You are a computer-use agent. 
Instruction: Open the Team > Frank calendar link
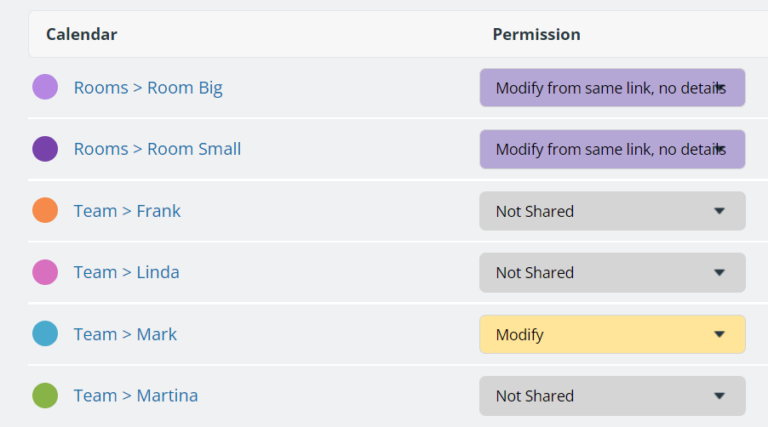(127, 211)
